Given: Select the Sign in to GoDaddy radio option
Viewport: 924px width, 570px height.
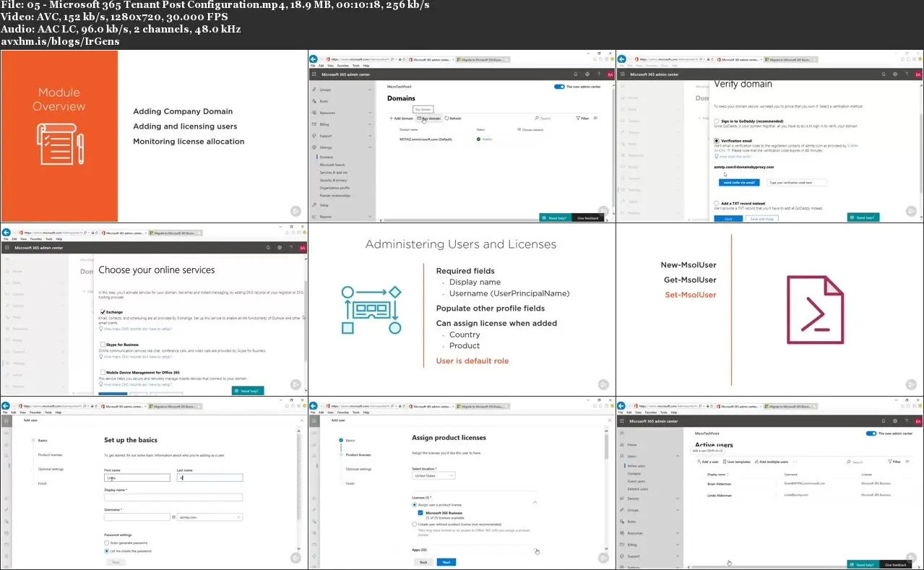Looking at the screenshot, I should (x=716, y=121).
